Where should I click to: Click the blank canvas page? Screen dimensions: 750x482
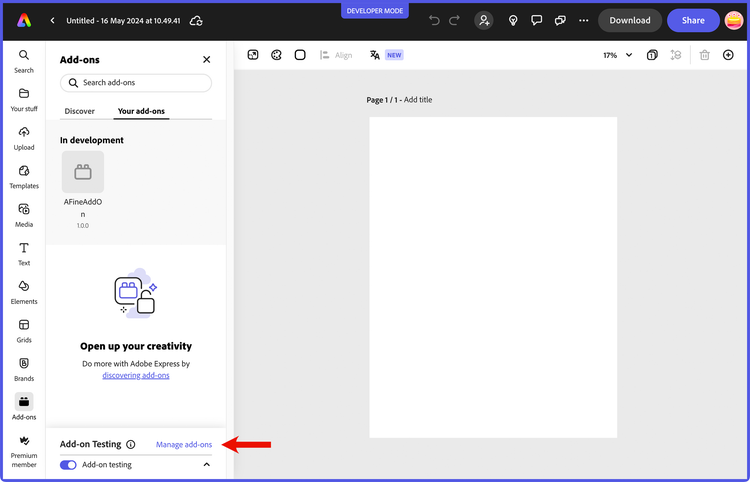[x=493, y=277]
